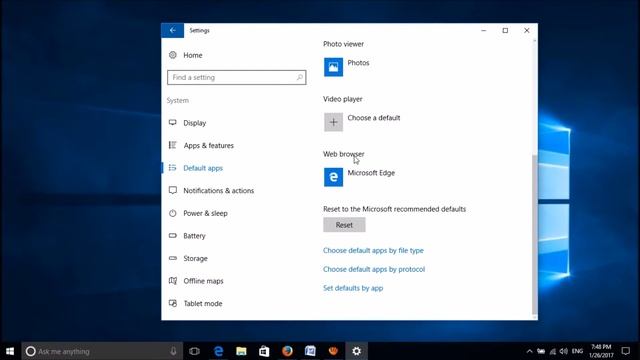Click the Default apps icon
The width and height of the screenshot is (640, 360).
point(173,168)
